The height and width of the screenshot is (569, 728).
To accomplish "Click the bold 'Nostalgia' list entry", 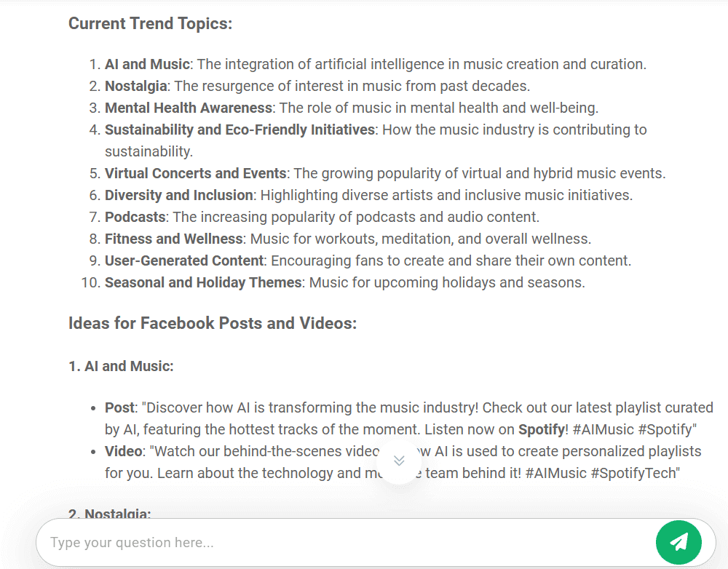I will pos(136,86).
